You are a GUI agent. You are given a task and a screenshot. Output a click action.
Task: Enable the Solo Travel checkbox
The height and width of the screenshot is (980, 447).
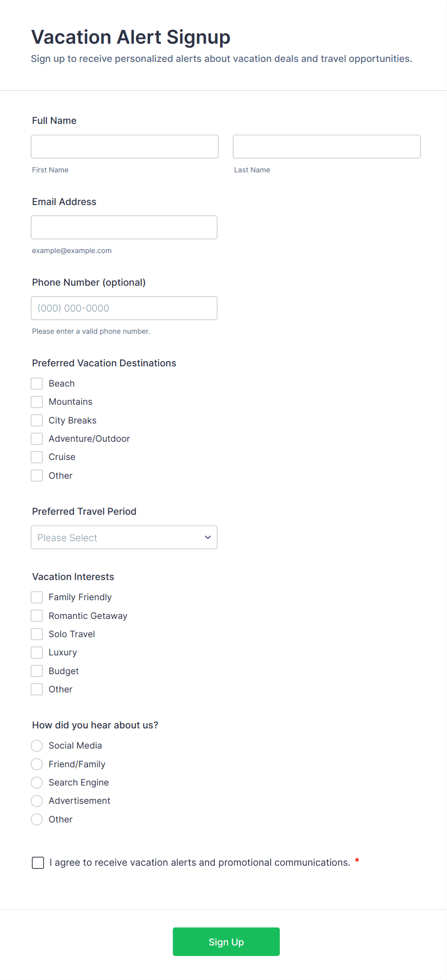(37, 634)
